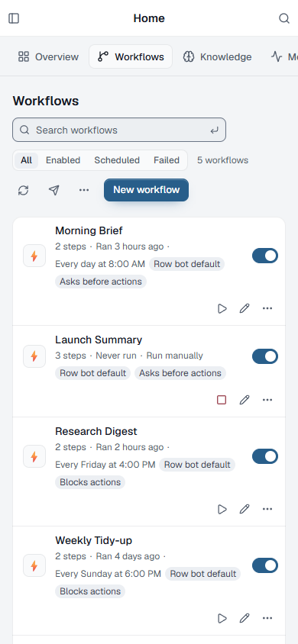Screen dimensions: 298x644
Task: Filter by Enabled workflows
Action: coord(63,160)
